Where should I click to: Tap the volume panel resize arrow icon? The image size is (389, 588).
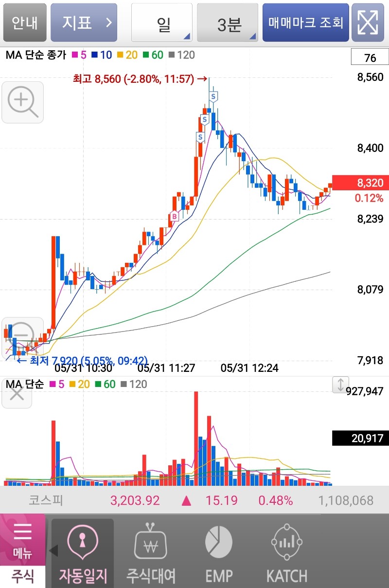point(340,385)
